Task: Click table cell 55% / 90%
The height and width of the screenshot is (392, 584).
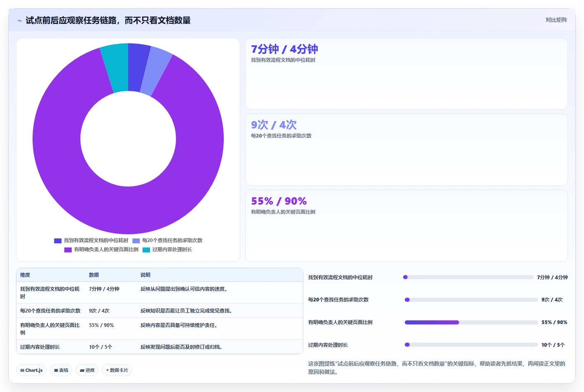Action: pyautogui.click(x=101, y=325)
